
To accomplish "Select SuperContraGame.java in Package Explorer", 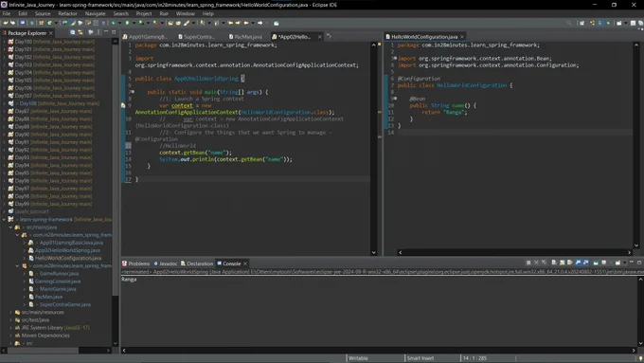I will [x=65, y=304].
